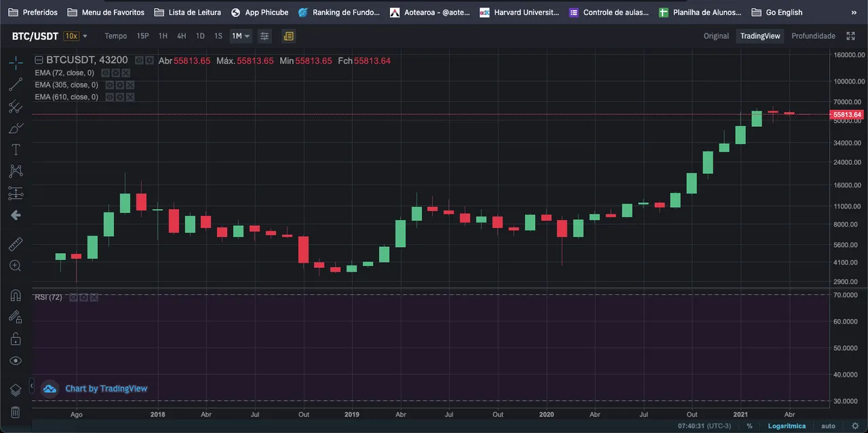Switch to the 1S interval

[218, 36]
